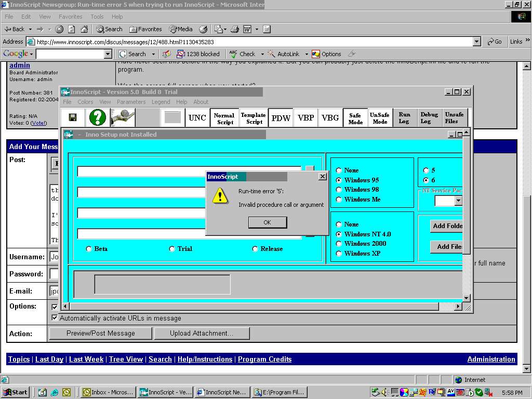532x399 pixels.
Task: Open the Back button history dropdown arrow
Action: [30, 29]
